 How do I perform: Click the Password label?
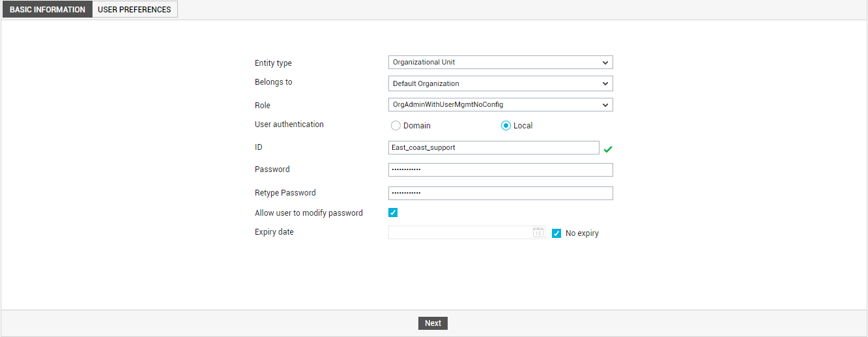click(272, 169)
